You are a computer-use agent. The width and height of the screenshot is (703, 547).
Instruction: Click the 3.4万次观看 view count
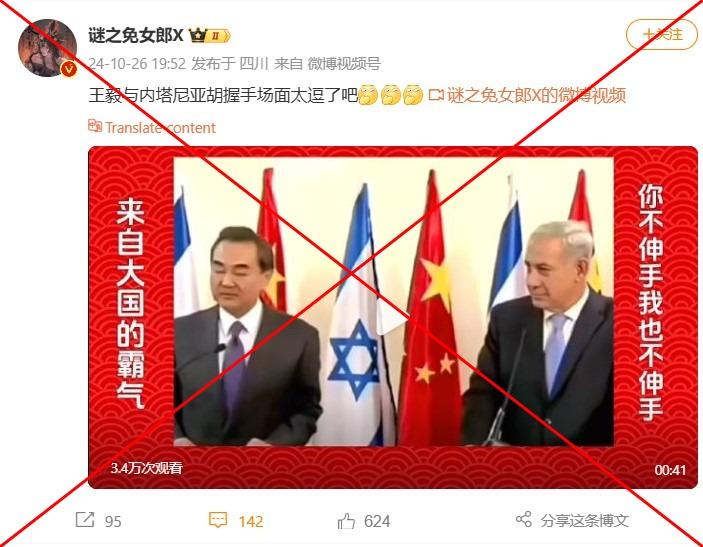tap(147, 469)
